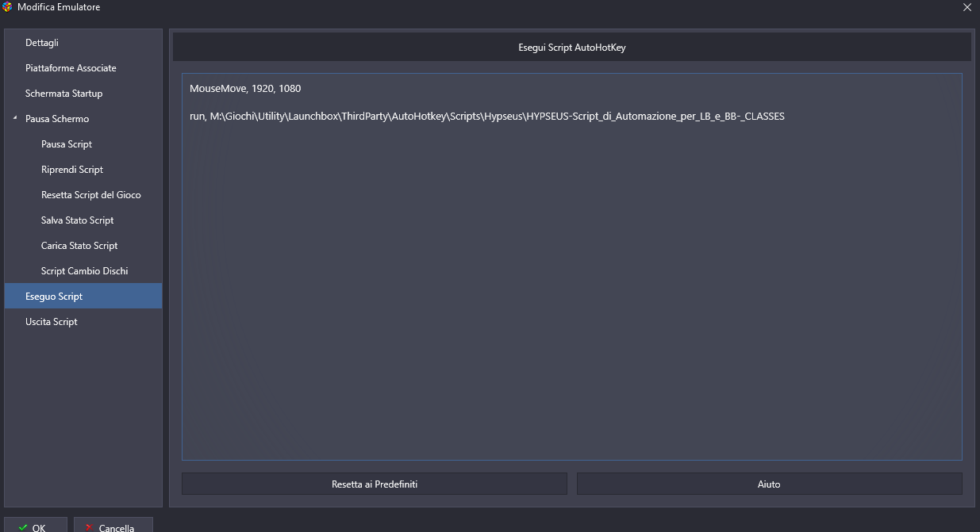Open the Dettagli section
The image size is (980, 532).
(83, 43)
